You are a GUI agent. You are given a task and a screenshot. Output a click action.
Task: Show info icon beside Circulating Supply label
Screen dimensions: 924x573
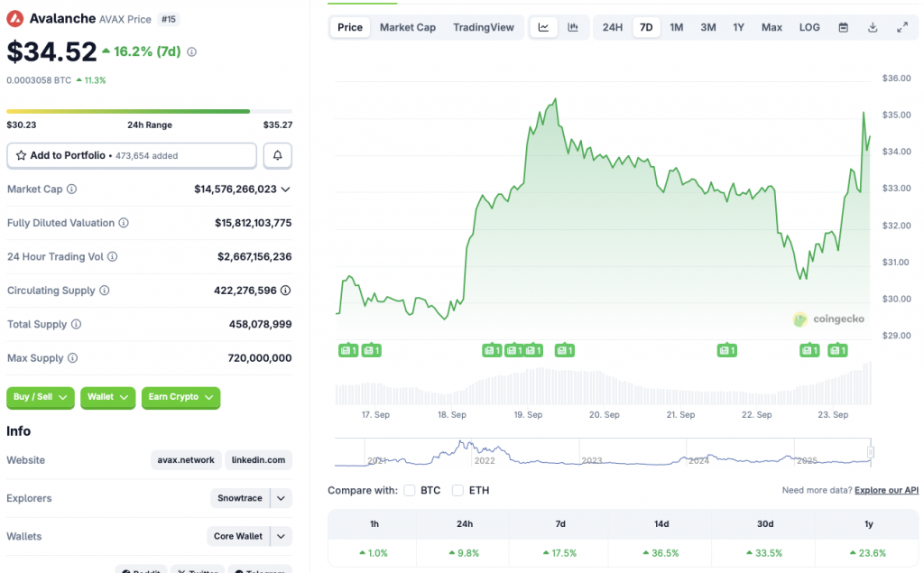[105, 290]
